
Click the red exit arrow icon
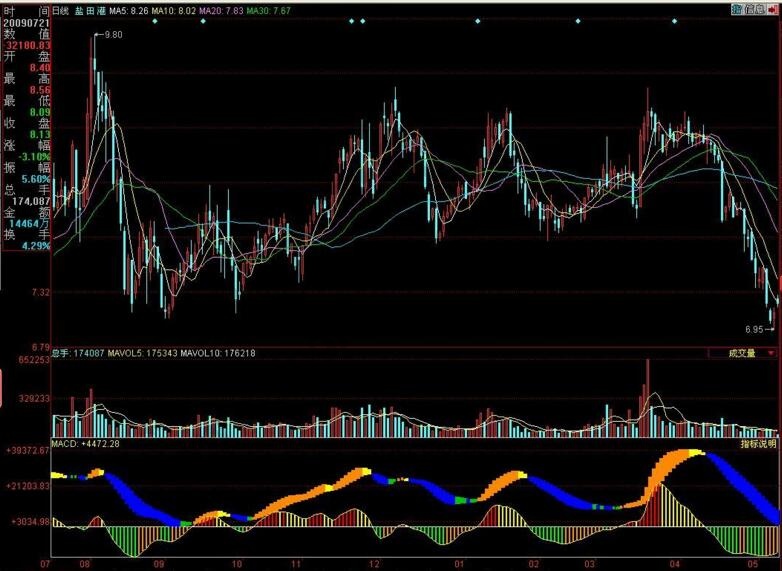[x=774, y=9]
